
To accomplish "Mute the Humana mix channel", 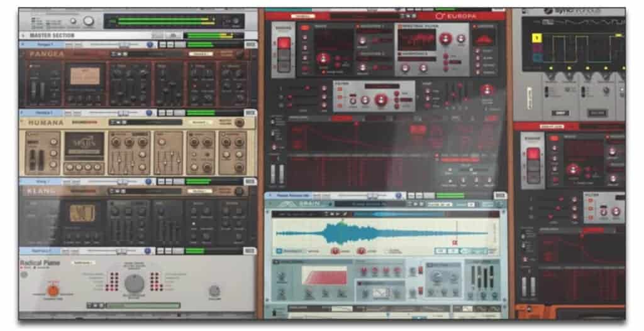I will (x=163, y=113).
